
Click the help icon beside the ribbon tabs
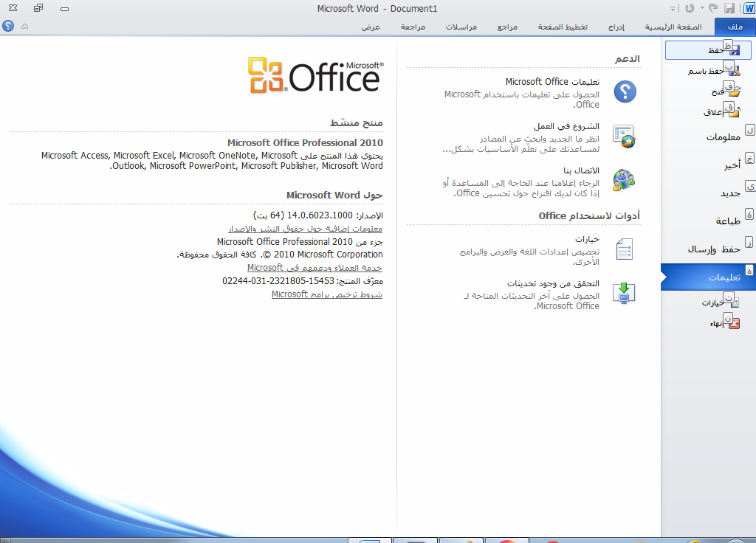coord(8,26)
